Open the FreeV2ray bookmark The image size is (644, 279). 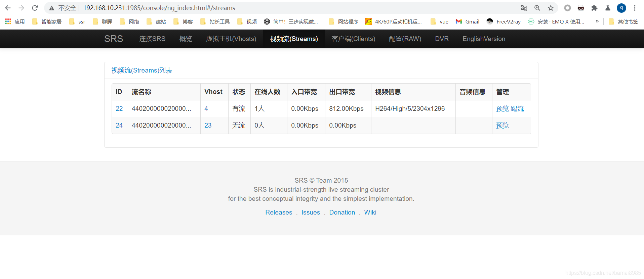(504, 21)
